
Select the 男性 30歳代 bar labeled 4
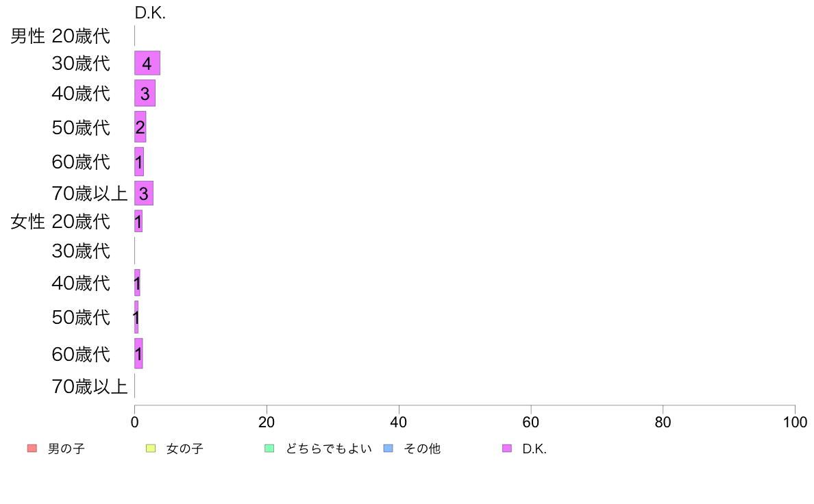point(147,63)
